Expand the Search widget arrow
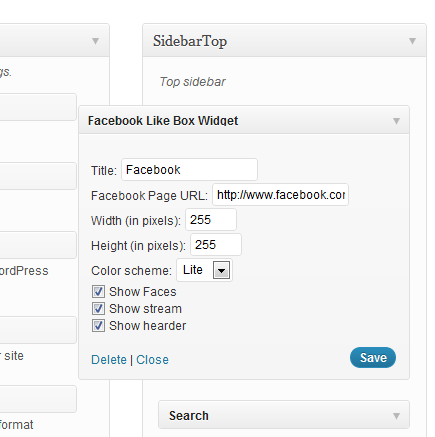Image resolution: width=435 pixels, height=437 pixels. 396,416
